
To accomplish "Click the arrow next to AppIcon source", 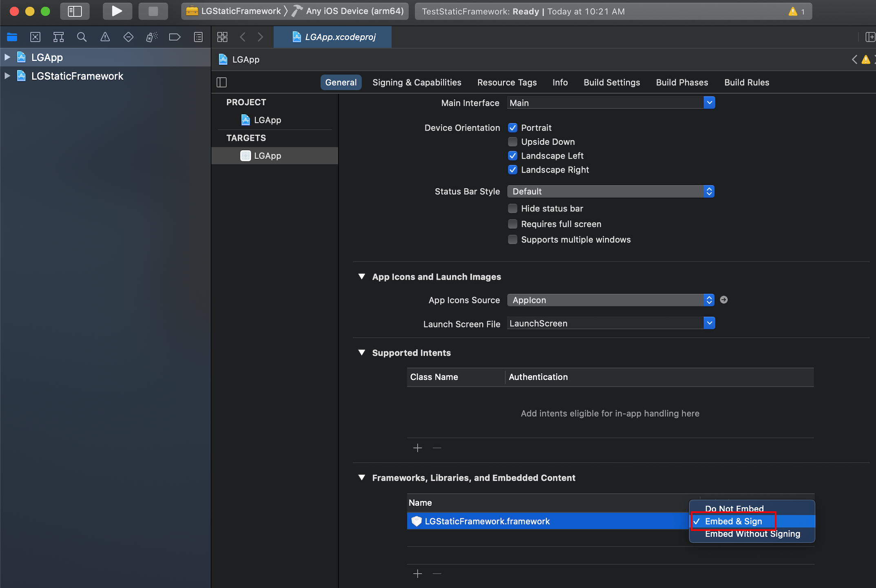I will [x=724, y=300].
